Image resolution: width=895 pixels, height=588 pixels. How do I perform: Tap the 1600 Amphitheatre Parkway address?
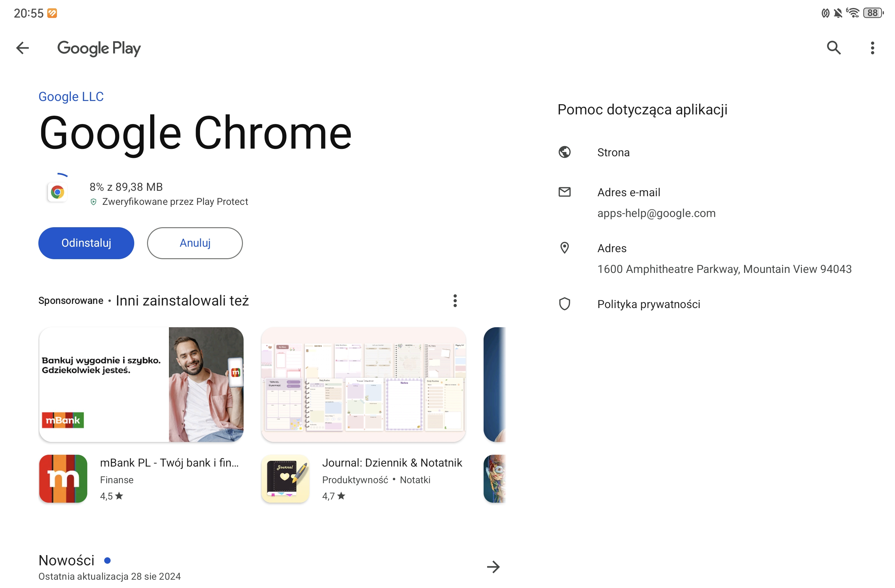coord(724,269)
